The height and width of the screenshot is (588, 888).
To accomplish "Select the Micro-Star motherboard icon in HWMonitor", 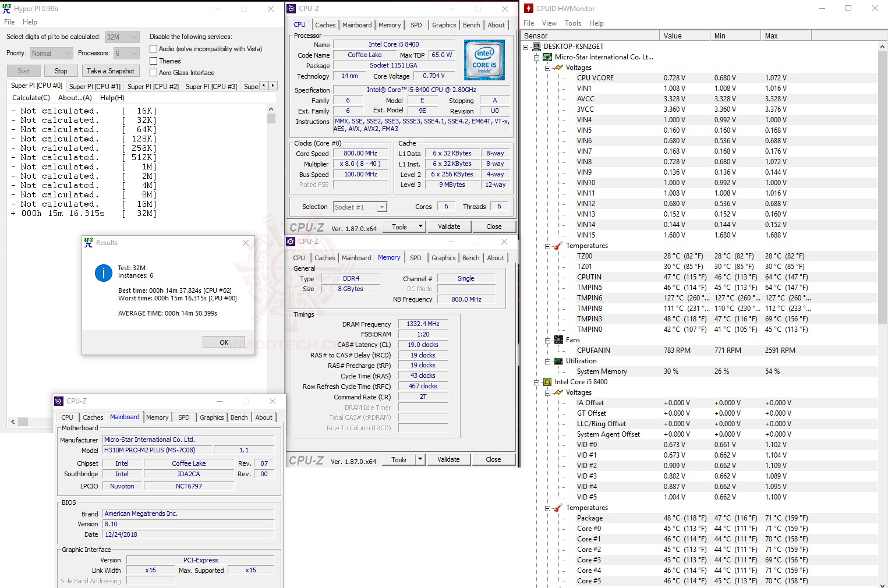I will pos(547,57).
